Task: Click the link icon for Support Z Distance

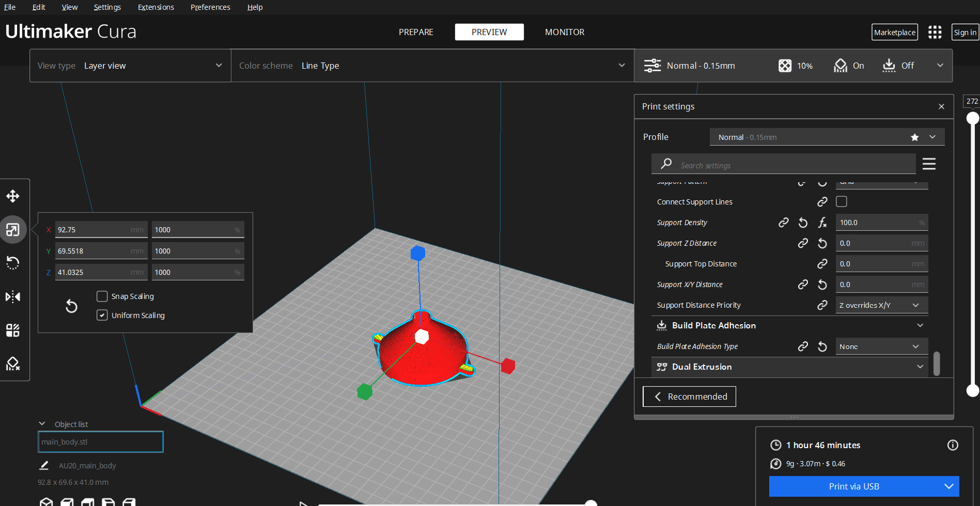Action: pyautogui.click(x=803, y=243)
